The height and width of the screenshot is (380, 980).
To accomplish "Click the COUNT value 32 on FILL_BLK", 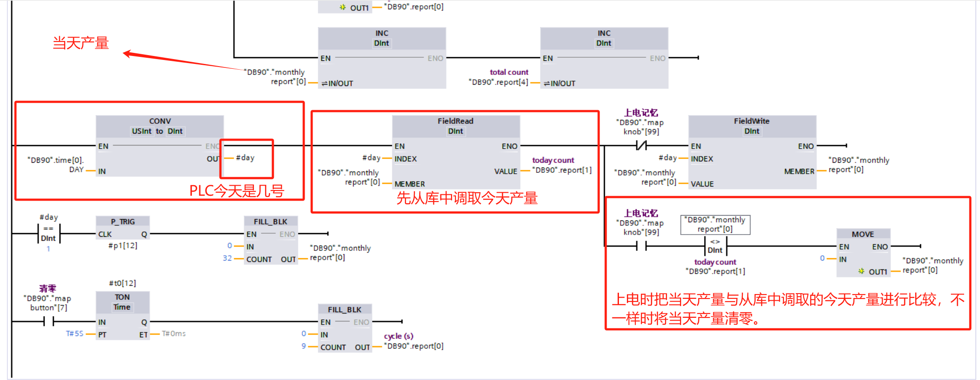I will [227, 258].
